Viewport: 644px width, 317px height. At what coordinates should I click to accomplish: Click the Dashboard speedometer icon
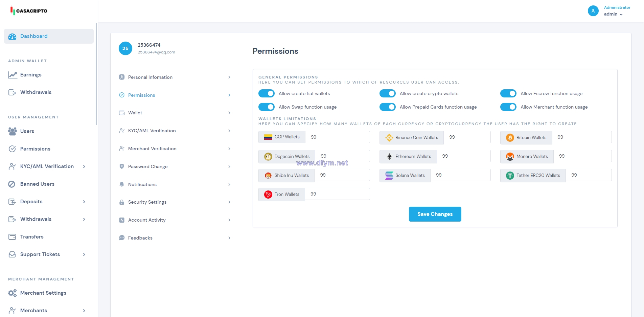click(12, 37)
